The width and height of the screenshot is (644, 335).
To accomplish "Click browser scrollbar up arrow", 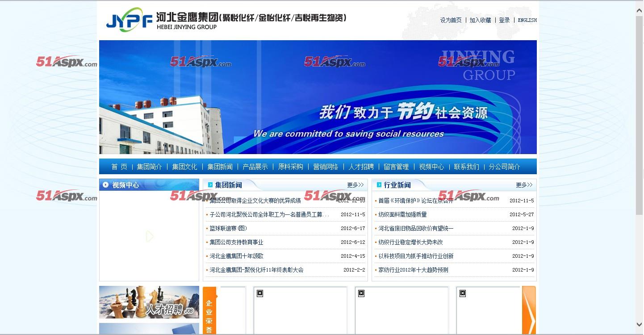I will pyautogui.click(x=640, y=11).
